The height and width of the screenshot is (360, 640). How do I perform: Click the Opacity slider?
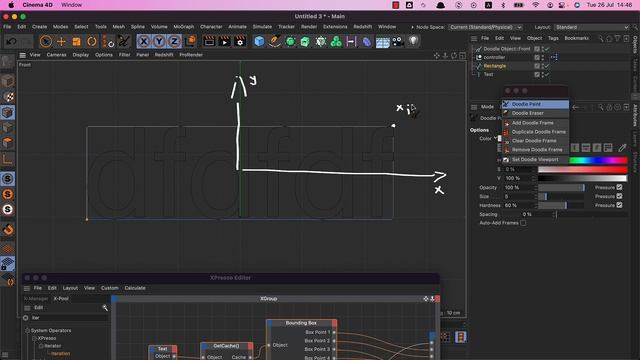point(561,187)
